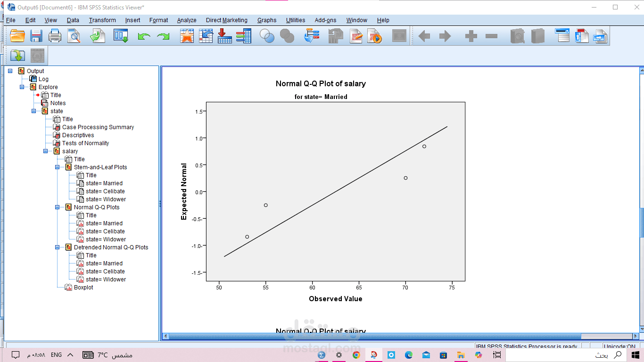The width and height of the screenshot is (644, 362).
Task: Open the Analyze menu
Action: pyautogui.click(x=187, y=20)
